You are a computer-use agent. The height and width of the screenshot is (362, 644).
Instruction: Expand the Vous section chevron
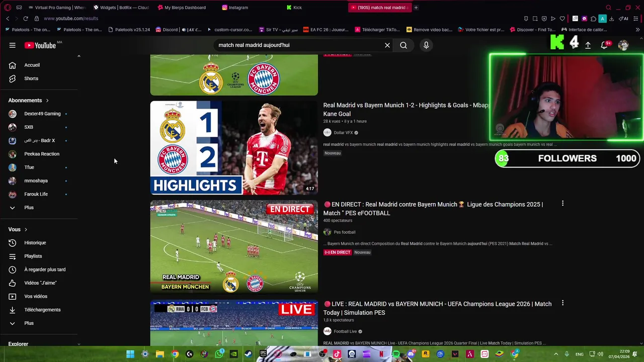26,230
